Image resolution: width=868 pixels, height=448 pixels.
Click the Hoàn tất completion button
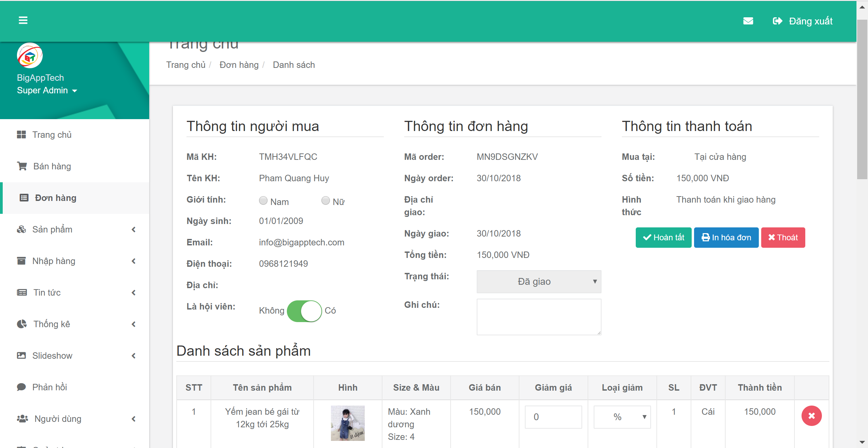click(663, 237)
